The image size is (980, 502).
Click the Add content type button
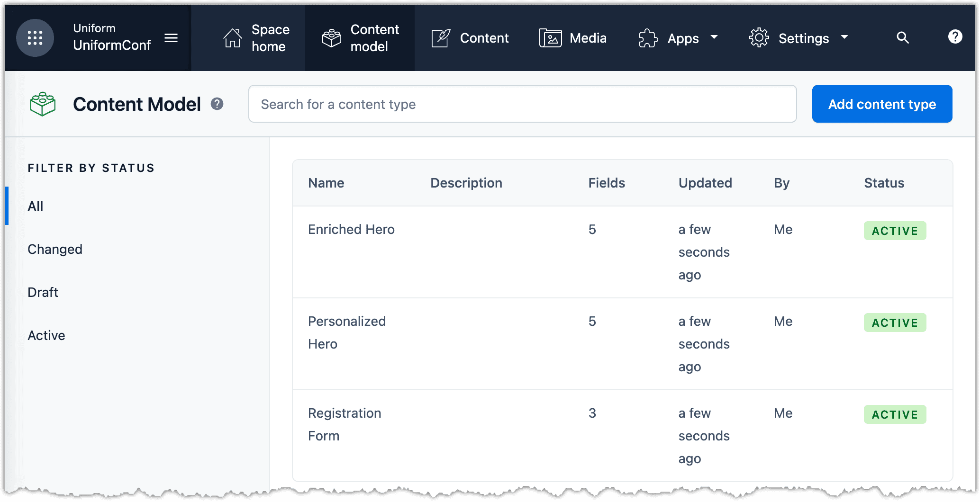(881, 104)
